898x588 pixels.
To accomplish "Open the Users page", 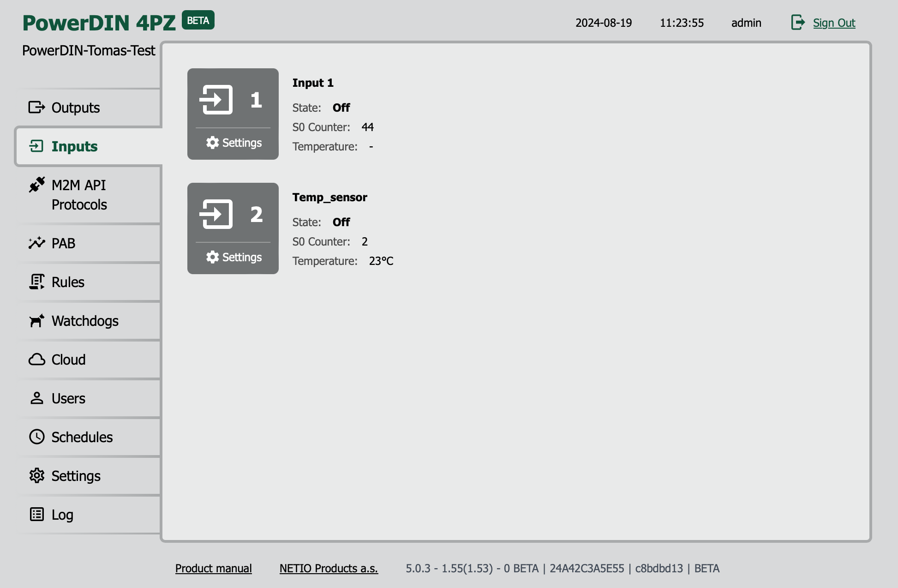I will 88,398.
